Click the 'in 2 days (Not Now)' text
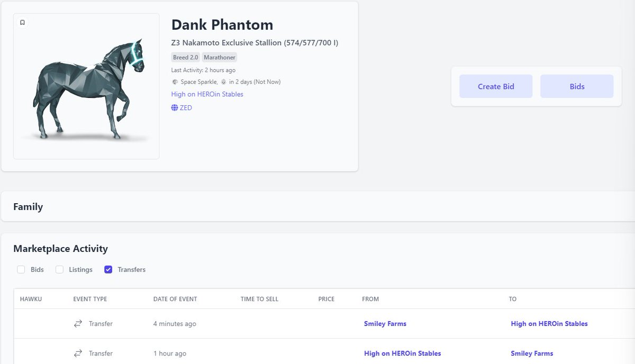635x364 pixels. 255,82
